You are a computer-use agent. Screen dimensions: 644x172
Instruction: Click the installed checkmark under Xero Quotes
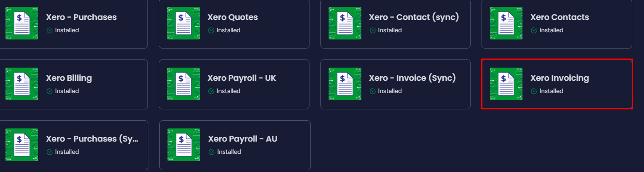(211, 30)
